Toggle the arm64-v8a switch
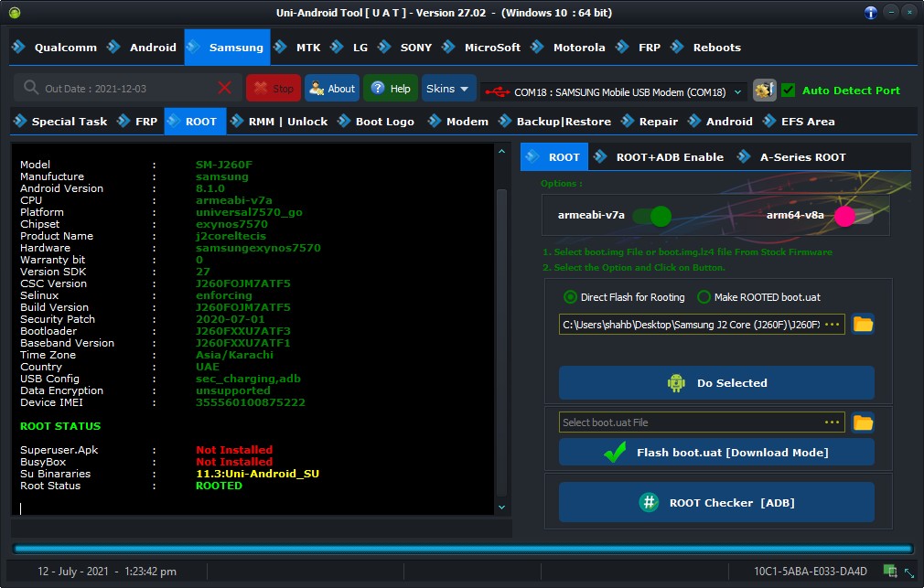This screenshot has height=588, width=924. 854,216
